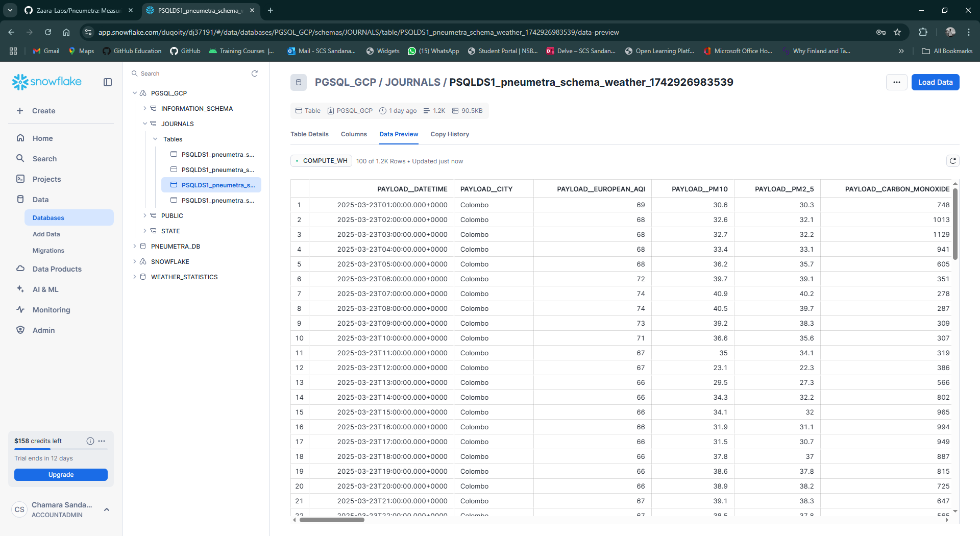The image size is (980, 536).
Task: Click the credits info icon
Action: pos(90,441)
